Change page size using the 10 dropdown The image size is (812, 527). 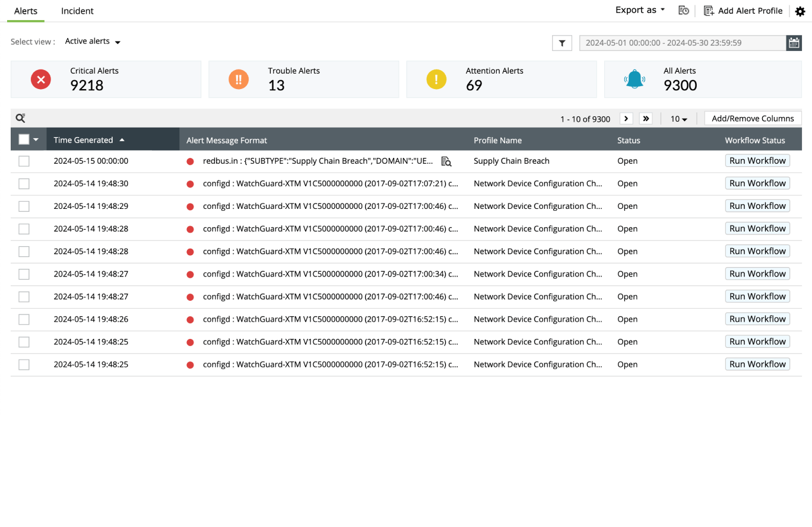point(678,119)
